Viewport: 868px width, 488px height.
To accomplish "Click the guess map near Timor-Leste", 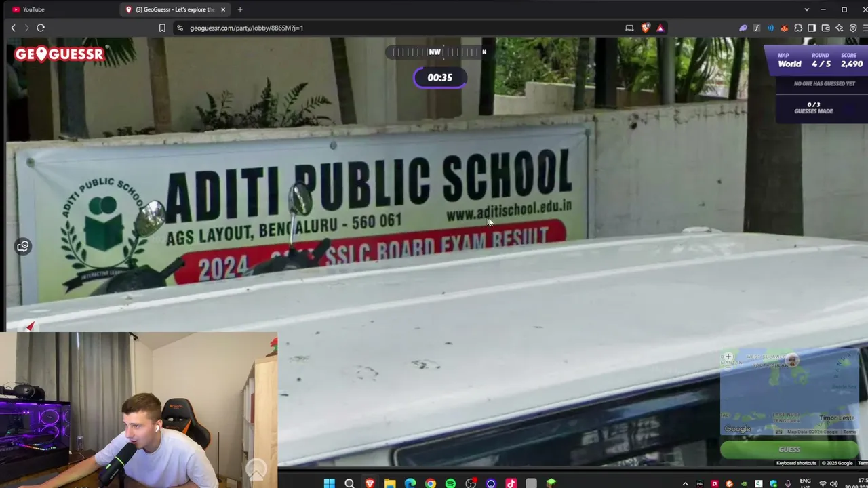I will (836, 418).
